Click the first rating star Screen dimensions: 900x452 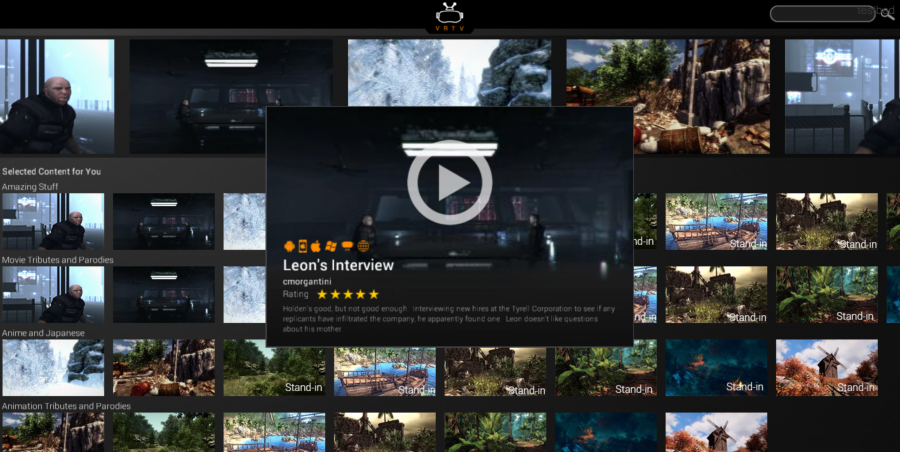click(322, 295)
